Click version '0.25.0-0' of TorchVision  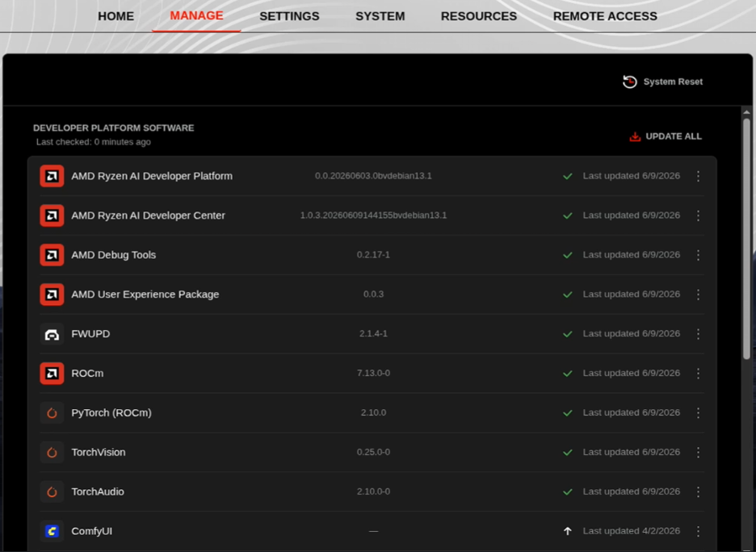point(373,452)
